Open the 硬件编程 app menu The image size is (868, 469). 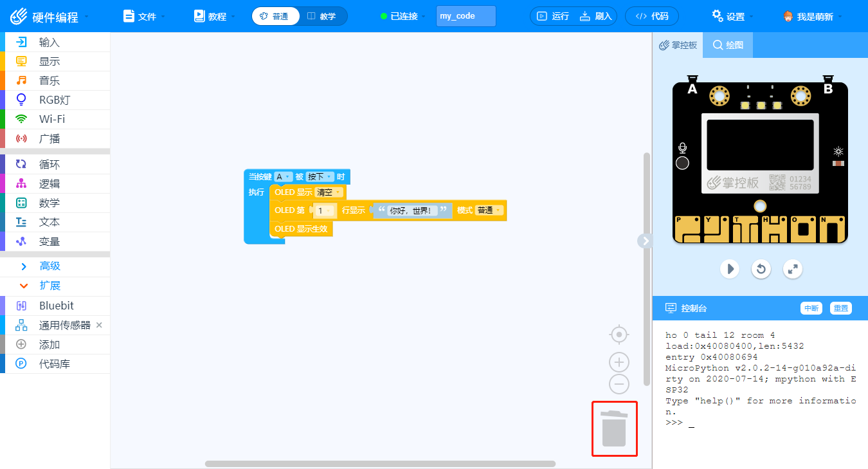tap(50, 16)
